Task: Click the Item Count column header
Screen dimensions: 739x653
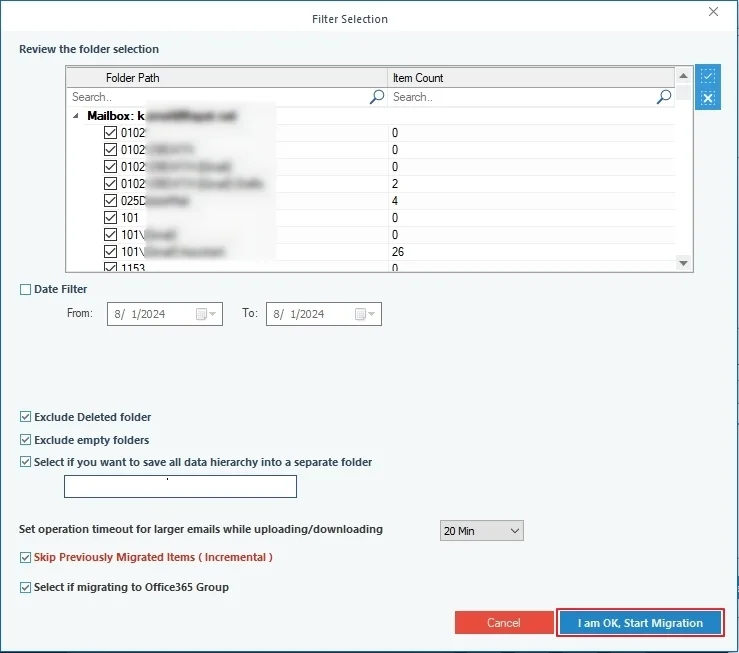Action: click(531, 78)
